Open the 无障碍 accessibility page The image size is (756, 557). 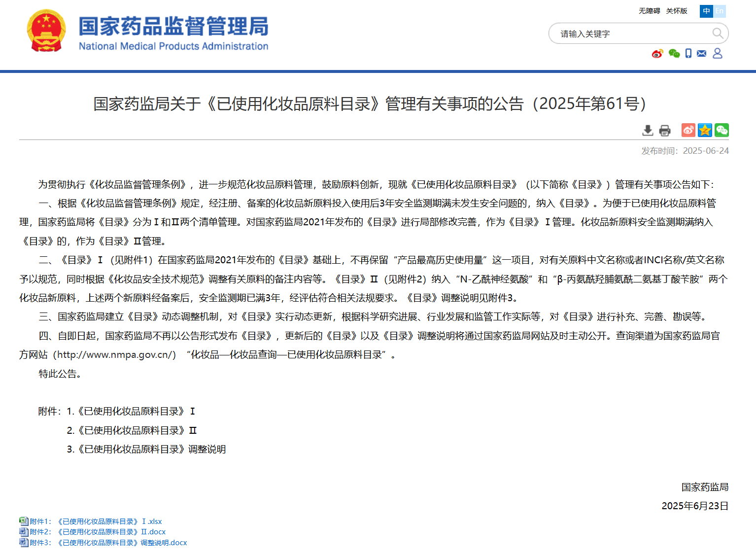point(649,11)
